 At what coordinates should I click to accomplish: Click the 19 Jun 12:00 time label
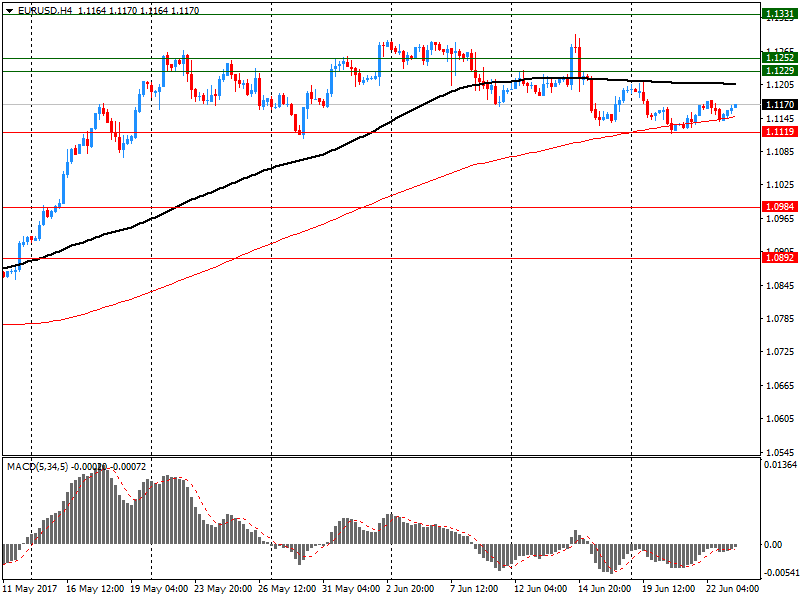(668, 588)
